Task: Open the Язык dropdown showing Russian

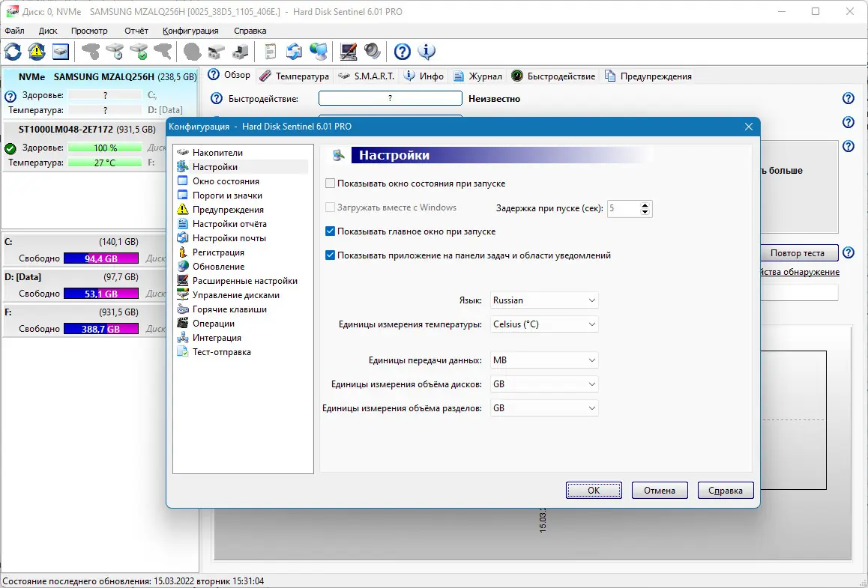Action: (543, 300)
